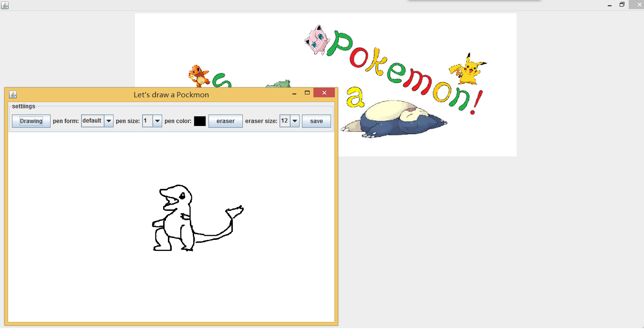This screenshot has height=331, width=644.
Task: Click the 'pen color:' label
Action: point(178,121)
